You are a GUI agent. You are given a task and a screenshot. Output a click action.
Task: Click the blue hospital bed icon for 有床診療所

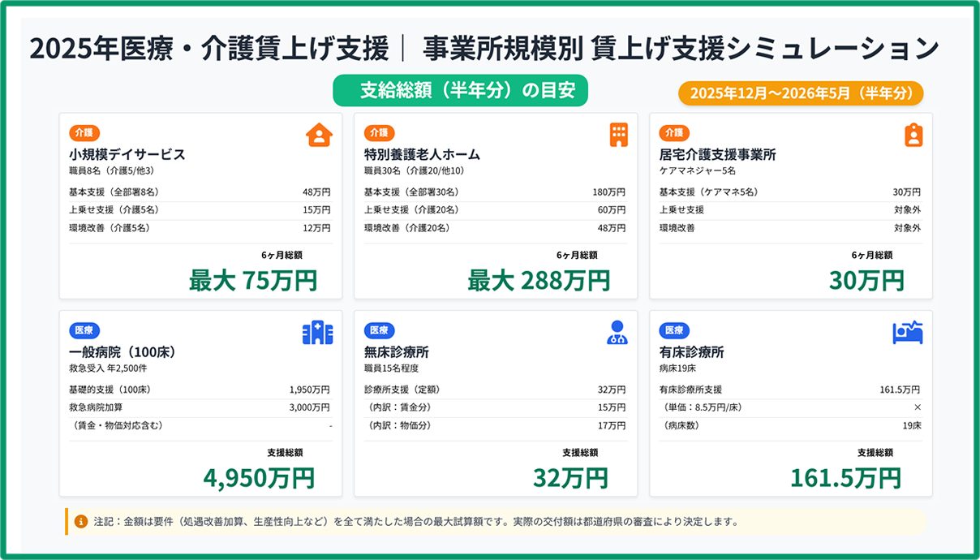[x=908, y=333]
